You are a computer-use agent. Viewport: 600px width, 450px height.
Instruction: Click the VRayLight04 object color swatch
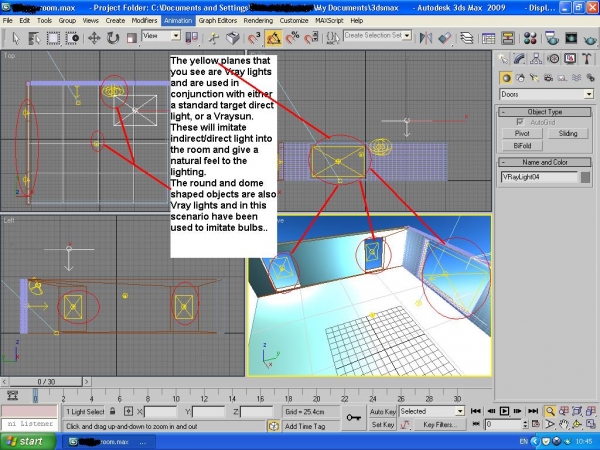pos(585,177)
